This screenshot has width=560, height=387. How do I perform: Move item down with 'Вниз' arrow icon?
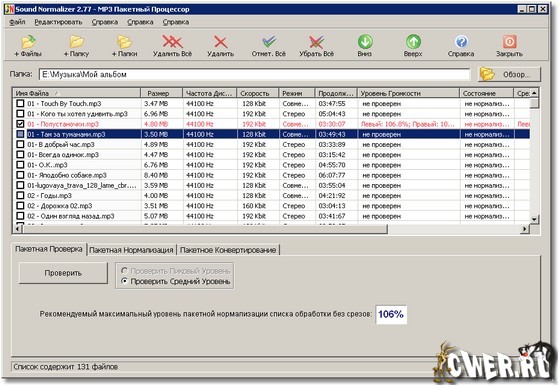point(365,41)
